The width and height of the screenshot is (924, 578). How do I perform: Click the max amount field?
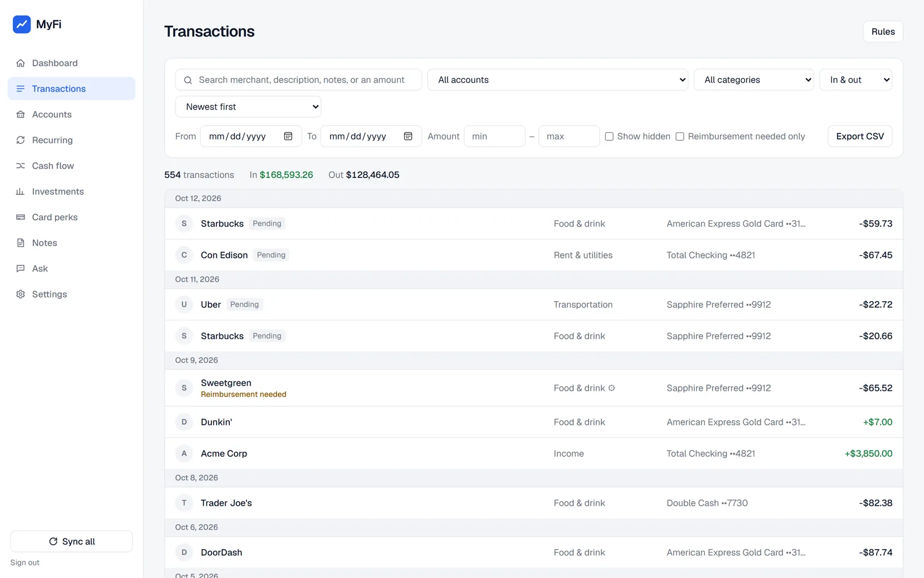click(x=569, y=136)
